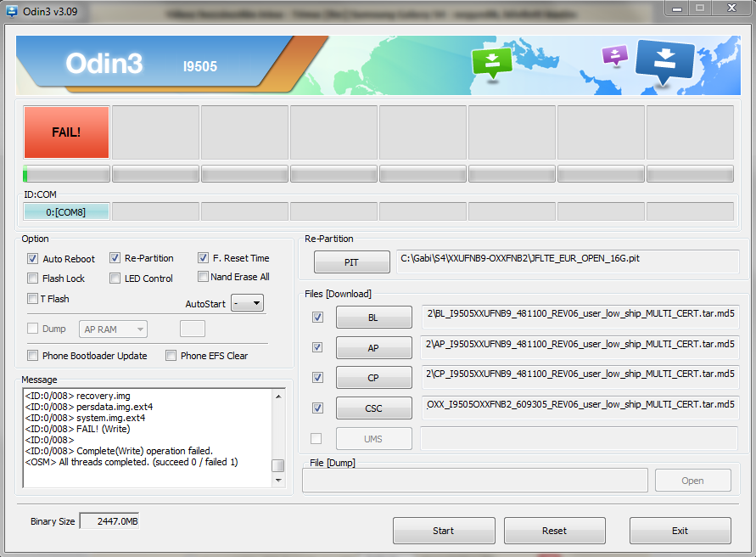Click the Start button

click(444, 531)
